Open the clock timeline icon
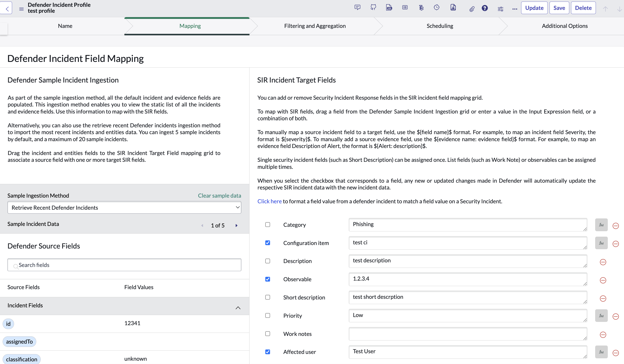This screenshot has height=364, width=624. pos(437,8)
